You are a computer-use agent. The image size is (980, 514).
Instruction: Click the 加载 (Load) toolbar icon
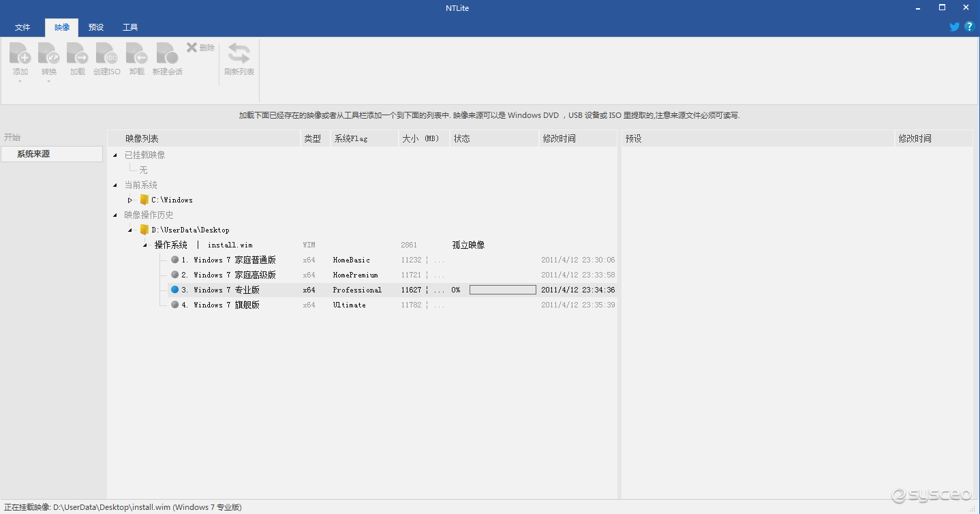coord(77,53)
